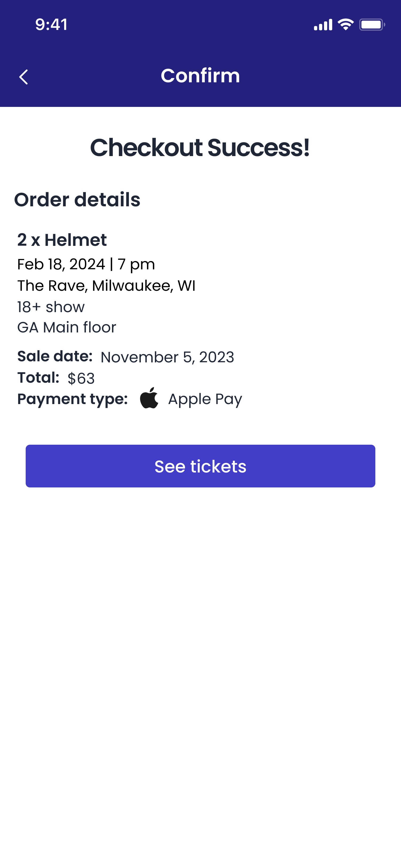Tap the GA Main floor text
401x868 pixels.
(67, 328)
